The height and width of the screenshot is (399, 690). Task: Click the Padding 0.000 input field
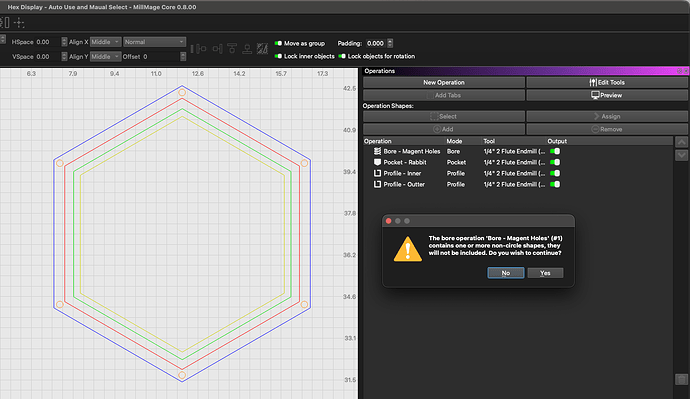(375, 43)
